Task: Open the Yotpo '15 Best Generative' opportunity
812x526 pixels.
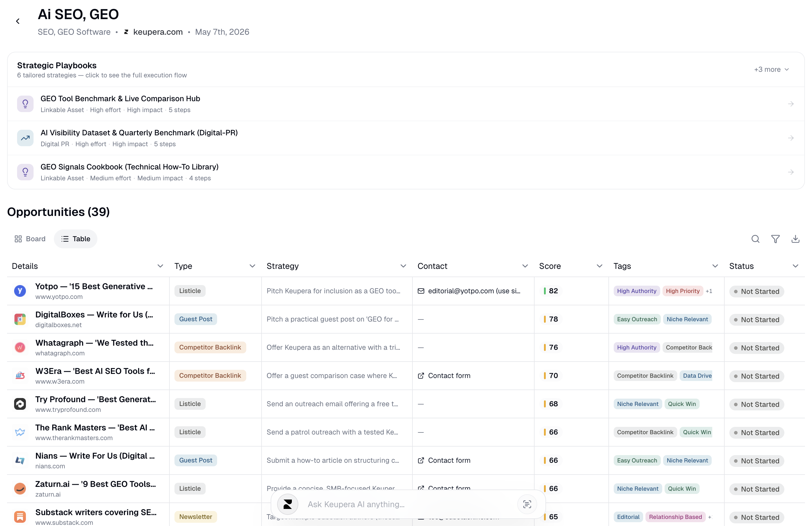Action: [x=94, y=287]
